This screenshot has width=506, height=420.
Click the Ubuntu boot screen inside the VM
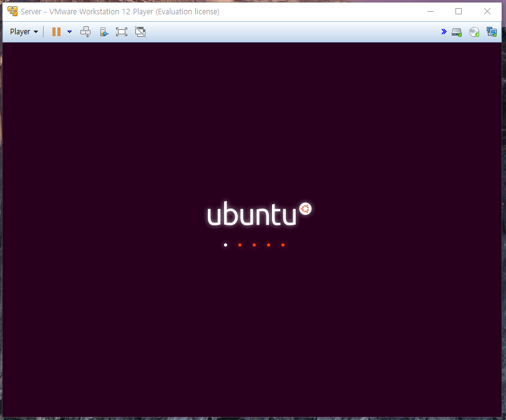(x=252, y=230)
